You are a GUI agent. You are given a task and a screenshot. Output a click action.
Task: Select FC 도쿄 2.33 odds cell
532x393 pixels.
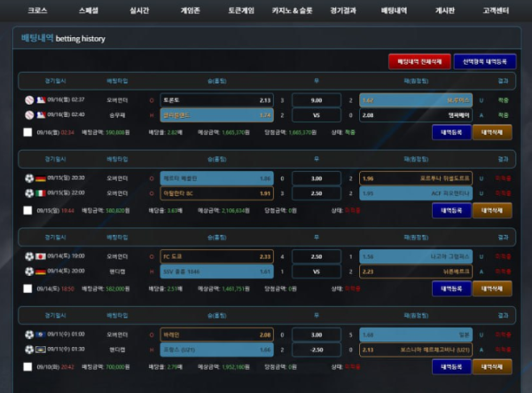(217, 256)
